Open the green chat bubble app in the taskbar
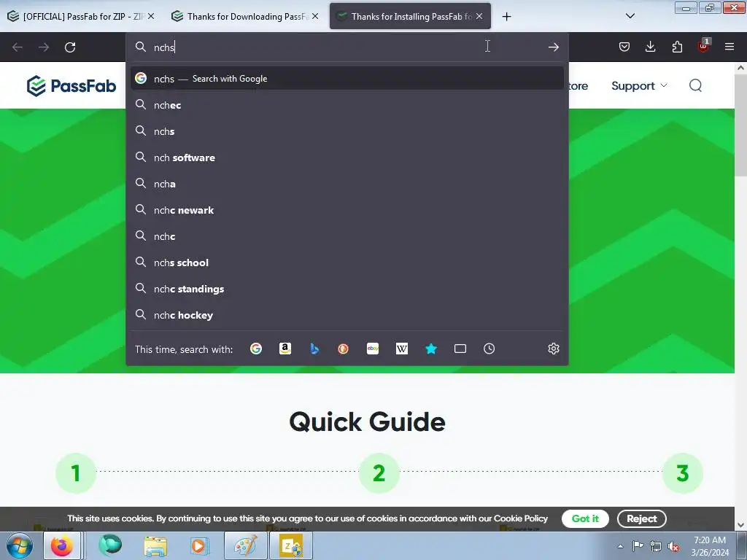Screen dimensions: 747x560 coord(110,545)
